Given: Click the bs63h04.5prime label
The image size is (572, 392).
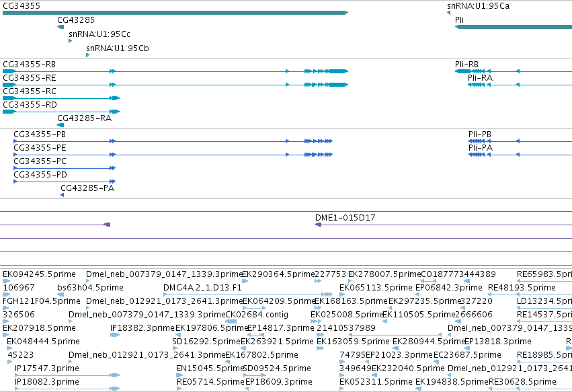Looking at the screenshot, I should [90, 288].
